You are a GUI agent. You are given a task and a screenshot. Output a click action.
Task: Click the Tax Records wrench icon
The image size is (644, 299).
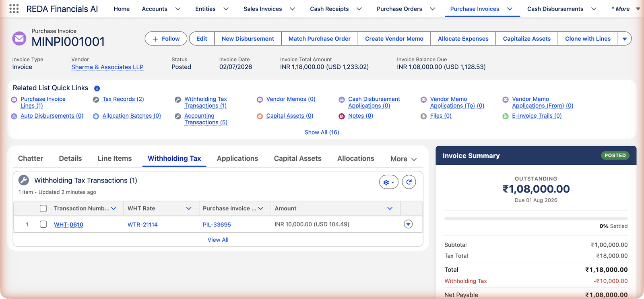tap(96, 100)
